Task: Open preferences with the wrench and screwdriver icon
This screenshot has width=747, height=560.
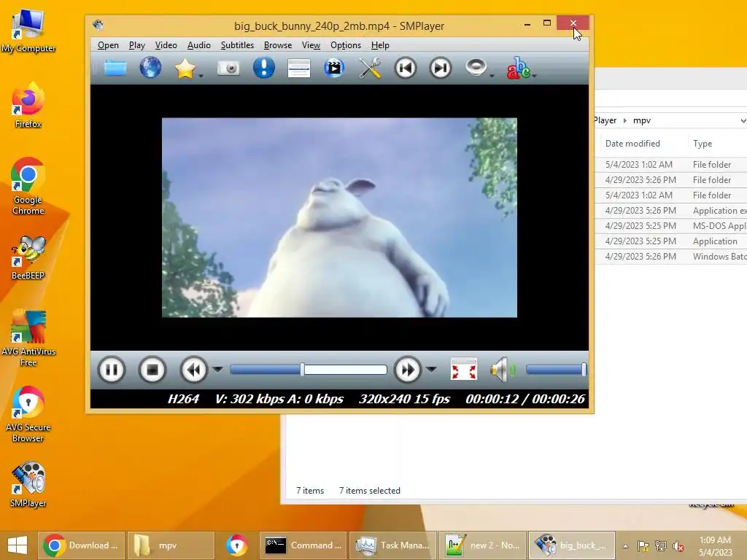Action: 370,68
